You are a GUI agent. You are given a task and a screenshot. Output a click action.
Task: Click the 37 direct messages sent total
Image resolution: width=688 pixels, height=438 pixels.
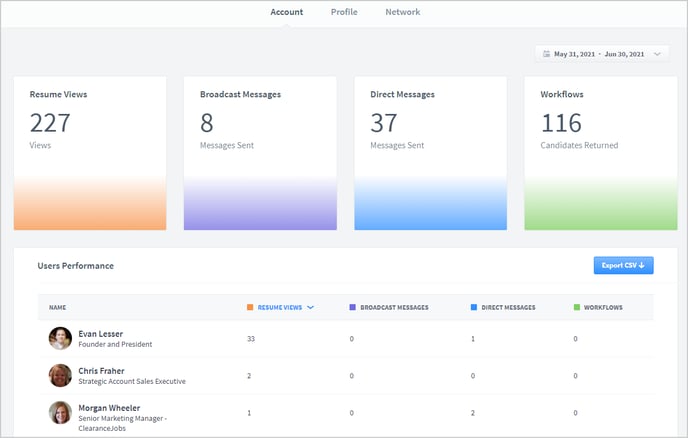[x=384, y=123]
